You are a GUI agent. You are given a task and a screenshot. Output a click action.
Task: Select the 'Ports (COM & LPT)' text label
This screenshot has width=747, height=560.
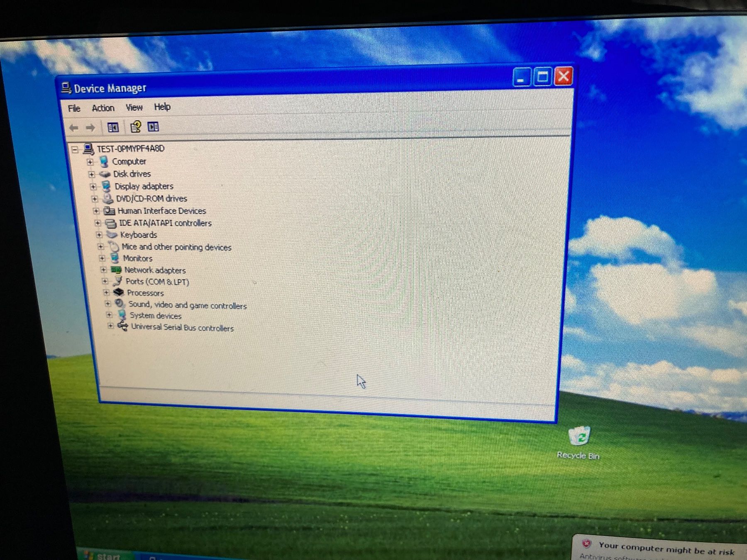point(157,282)
